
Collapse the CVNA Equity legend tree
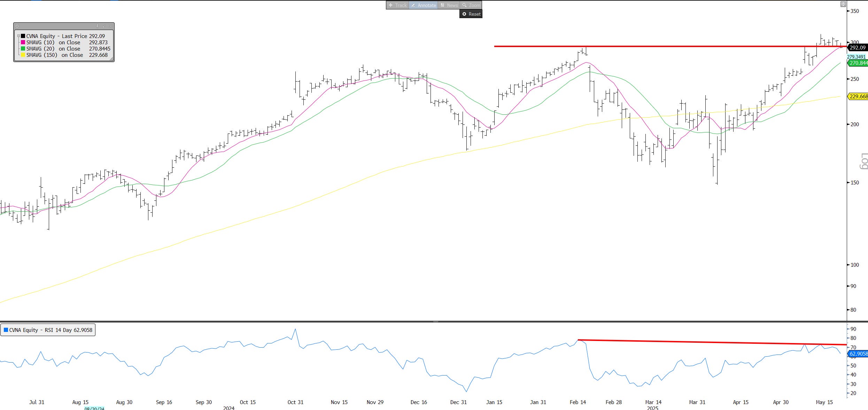tap(18, 36)
